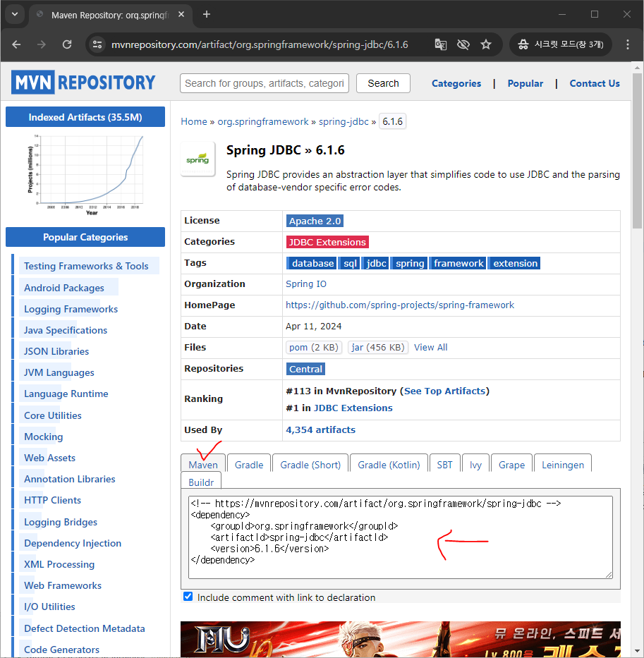644x658 pixels.
Task: Open the tab search dropdown arrow
Action: click(x=15, y=14)
